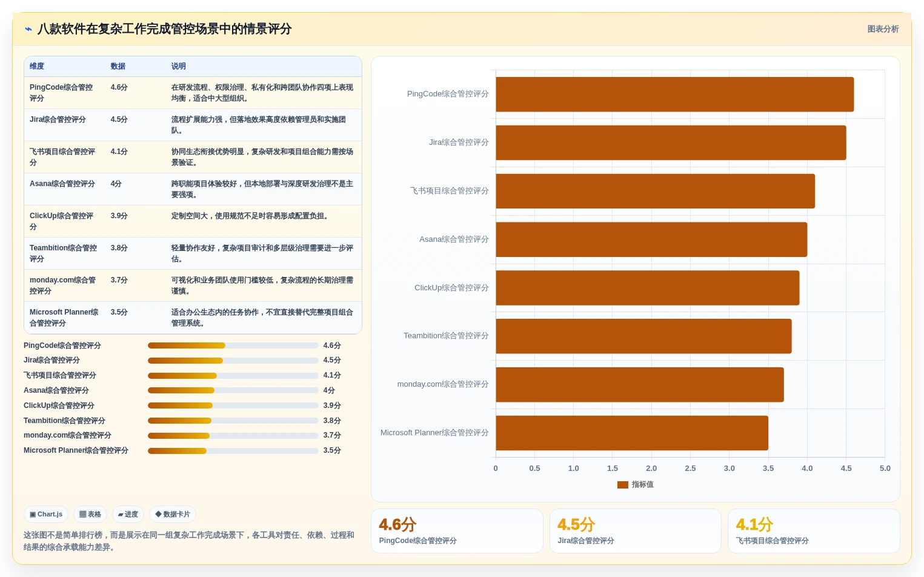The image size is (924, 577).
Task: Click the Asana progress bar
Action: coord(233,391)
